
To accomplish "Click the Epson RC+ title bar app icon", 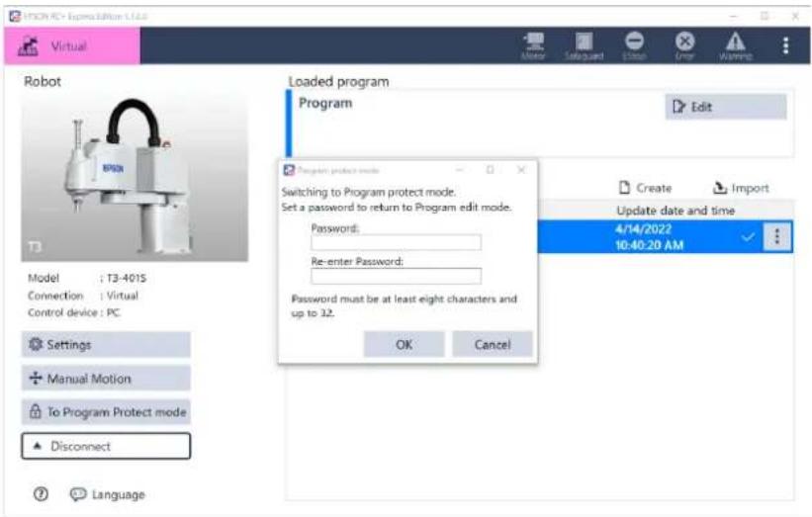I will point(15,17).
